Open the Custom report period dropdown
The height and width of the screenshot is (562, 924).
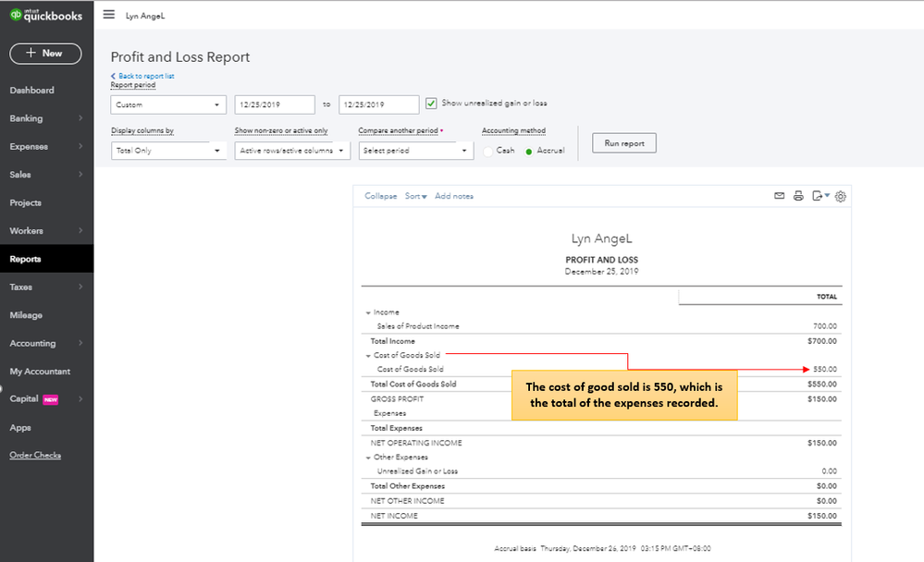point(168,104)
